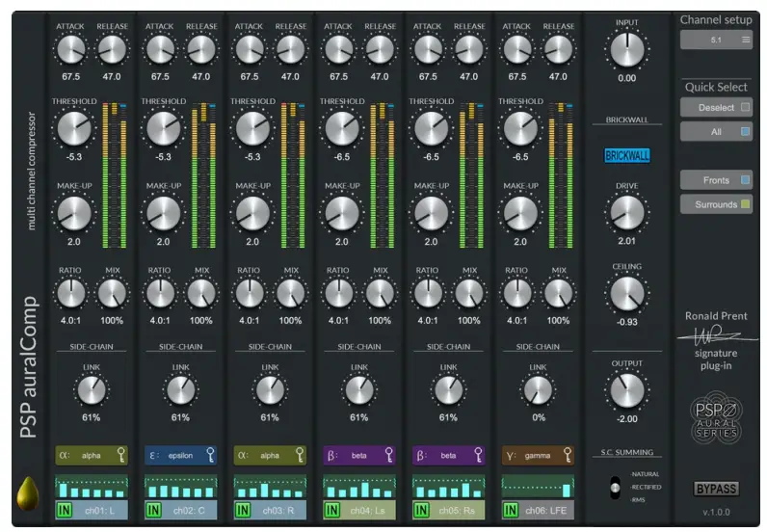Screen dimensions: 767x532
Task: Click the MAKE-UP knob on ch02
Action: [164, 213]
